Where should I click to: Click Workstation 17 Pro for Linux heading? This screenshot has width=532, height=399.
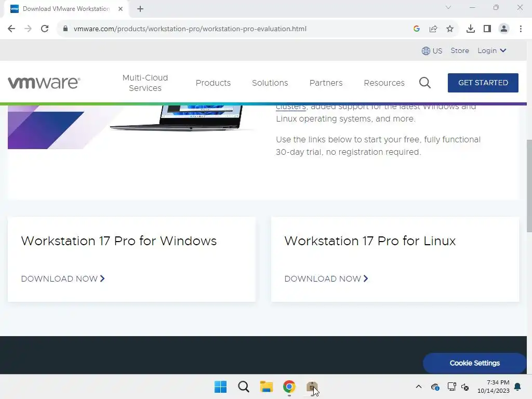click(370, 241)
